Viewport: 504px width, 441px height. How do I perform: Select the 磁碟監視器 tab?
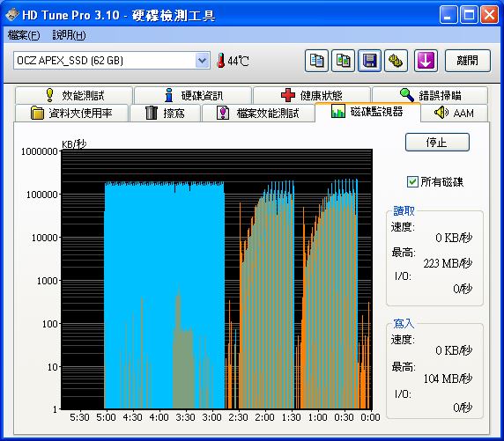[x=367, y=112]
